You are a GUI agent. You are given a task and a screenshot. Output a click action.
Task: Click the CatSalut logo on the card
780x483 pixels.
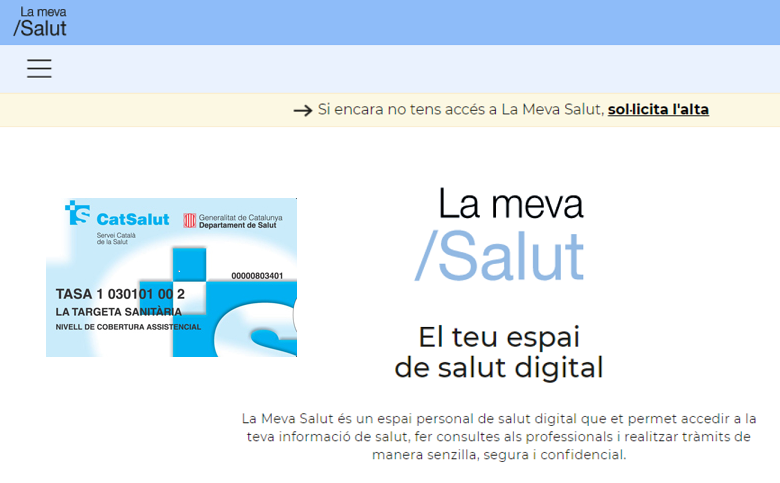(x=117, y=214)
